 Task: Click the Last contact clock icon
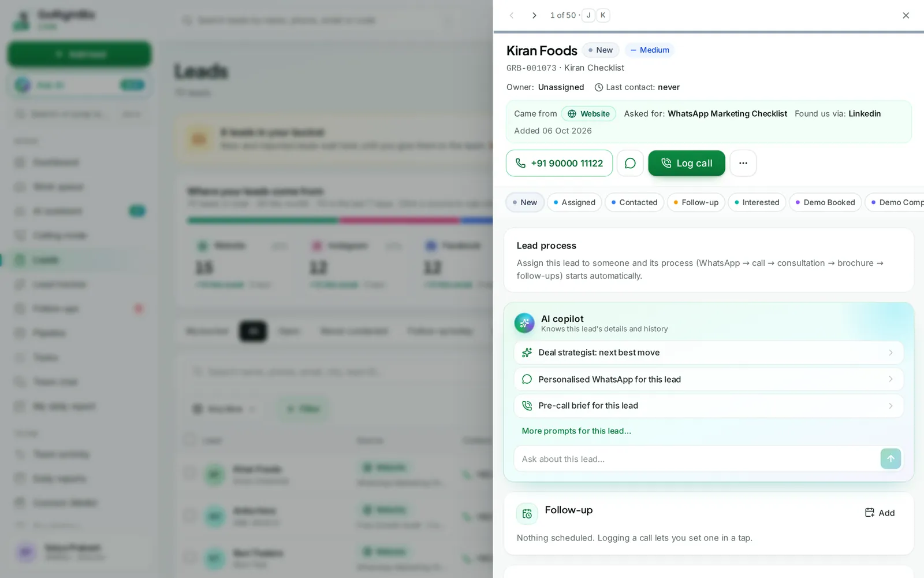[x=599, y=88]
